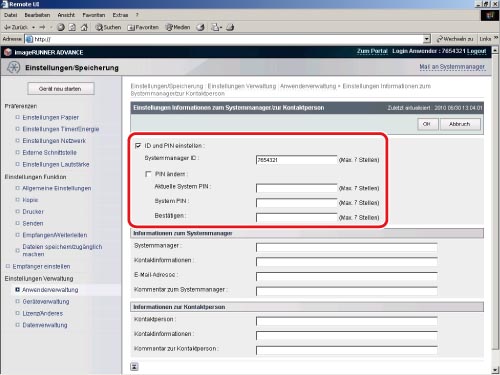Click Kommentar zur Kontaktperson field

point(346,350)
